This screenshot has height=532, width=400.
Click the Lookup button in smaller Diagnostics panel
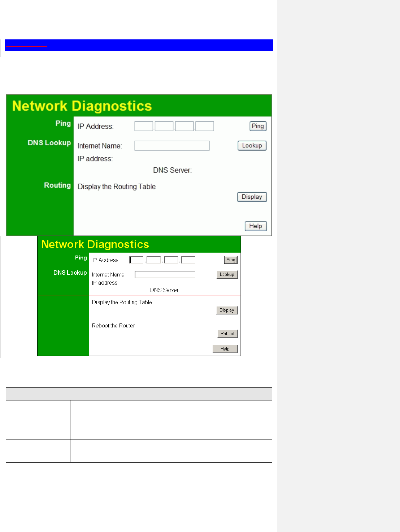pos(227,274)
